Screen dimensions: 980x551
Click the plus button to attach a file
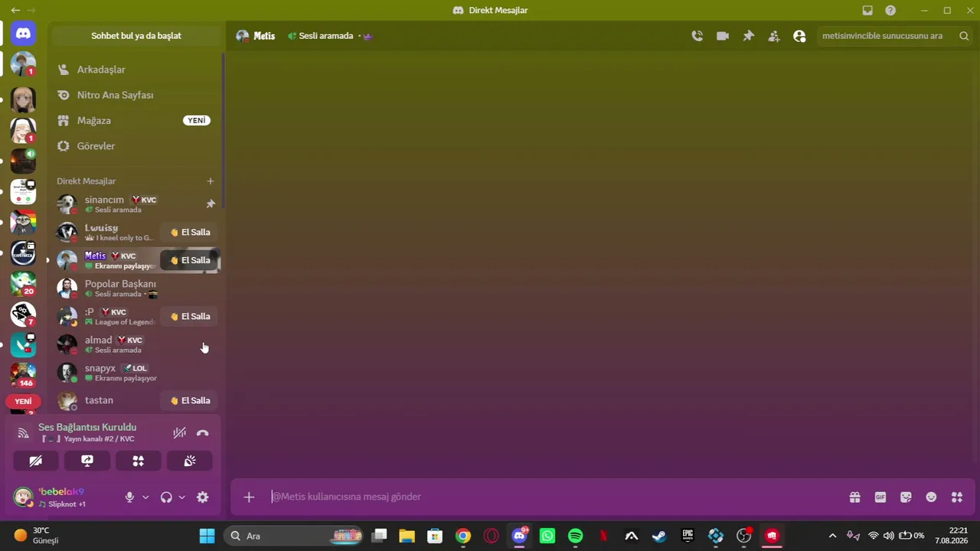coord(249,497)
